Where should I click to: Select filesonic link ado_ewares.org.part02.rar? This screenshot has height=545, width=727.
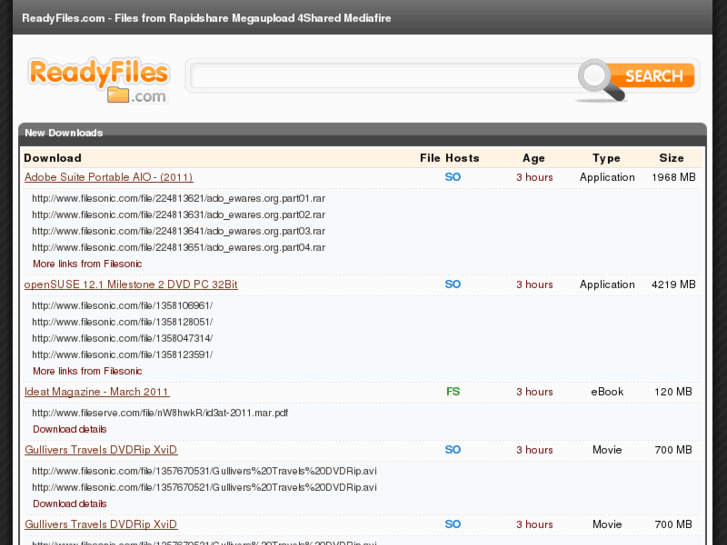click(x=179, y=215)
